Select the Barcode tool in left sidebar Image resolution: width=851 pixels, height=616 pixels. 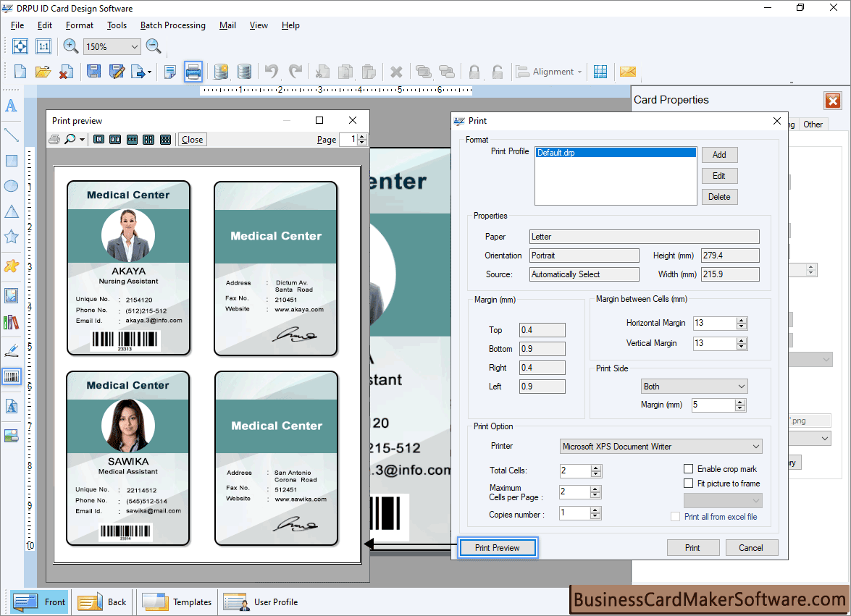point(11,376)
